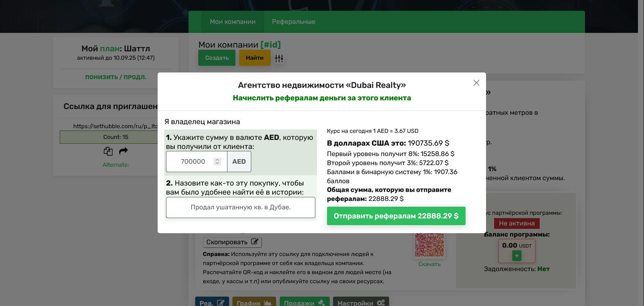Open the График chart button
The image size is (644, 306).
(254, 302)
